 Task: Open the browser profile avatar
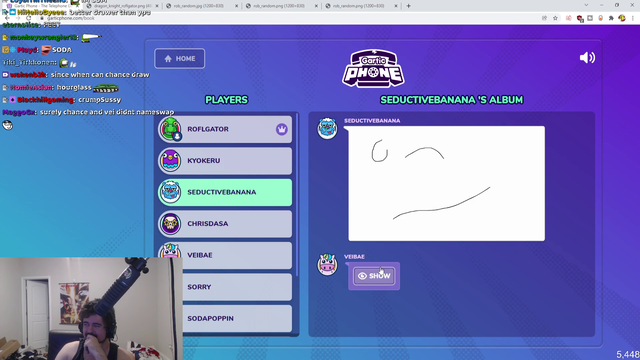point(622,18)
